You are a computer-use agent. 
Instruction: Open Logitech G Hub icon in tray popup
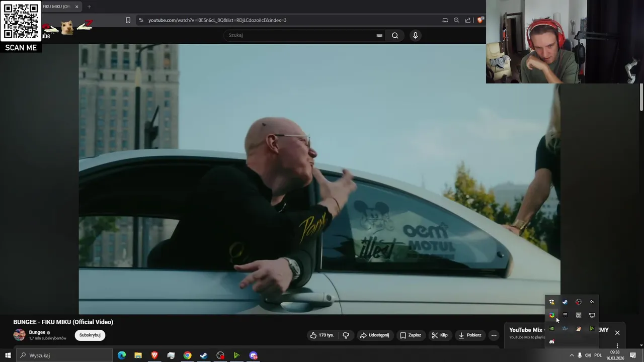592,302
